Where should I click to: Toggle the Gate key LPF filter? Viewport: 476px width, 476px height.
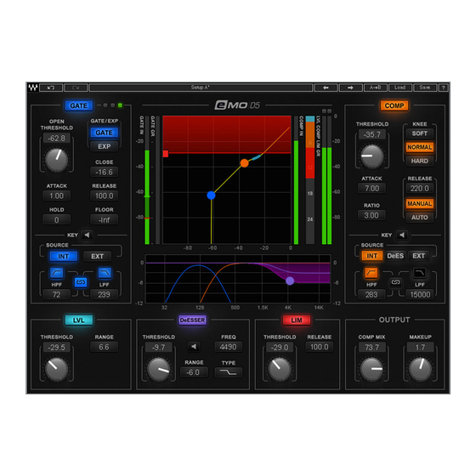105,273
